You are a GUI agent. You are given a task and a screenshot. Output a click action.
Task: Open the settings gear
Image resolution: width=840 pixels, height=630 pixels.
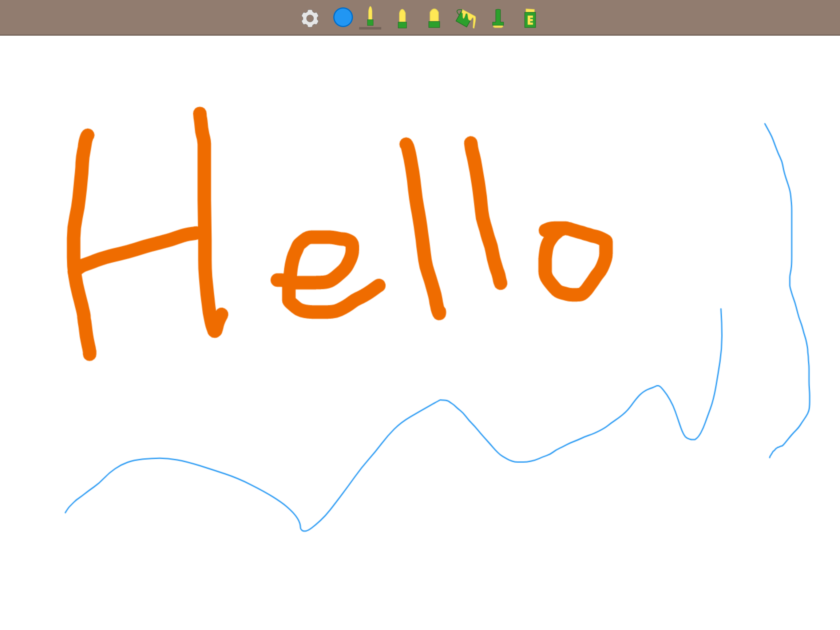click(310, 18)
